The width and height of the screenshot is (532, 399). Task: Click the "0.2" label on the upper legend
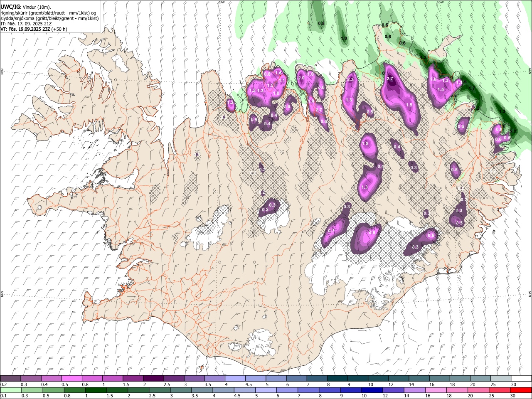tap(3, 384)
